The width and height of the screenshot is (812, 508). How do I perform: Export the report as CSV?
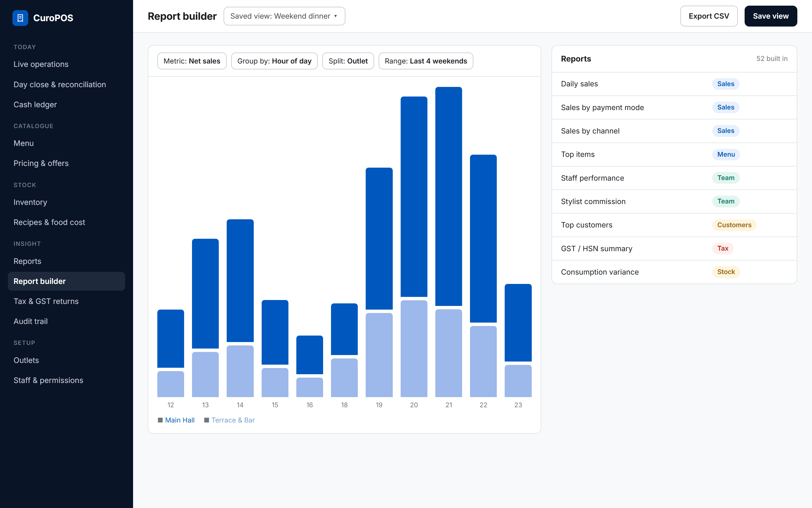point(709,16)
